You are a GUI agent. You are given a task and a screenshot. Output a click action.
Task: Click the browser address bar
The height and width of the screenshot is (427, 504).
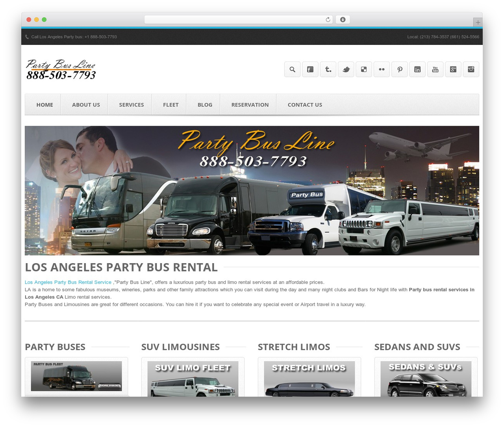[x=239, y=20]
